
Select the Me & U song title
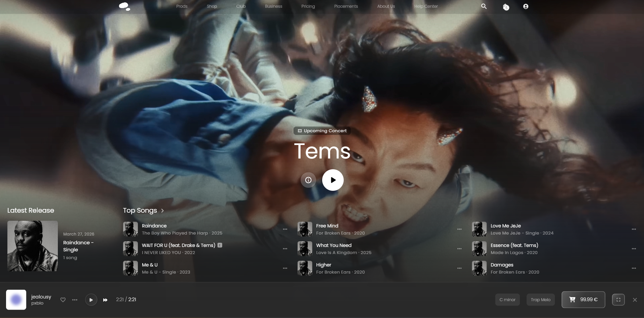pos(150,265)
